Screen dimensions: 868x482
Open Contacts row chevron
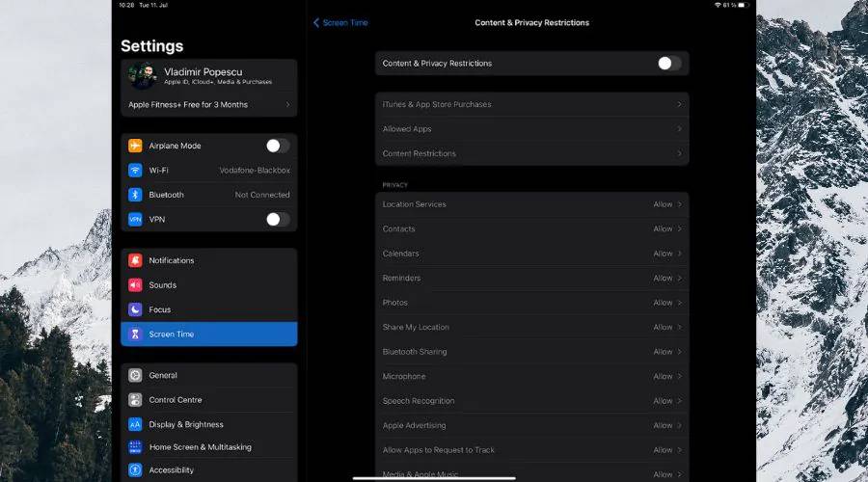click(679, 228)
